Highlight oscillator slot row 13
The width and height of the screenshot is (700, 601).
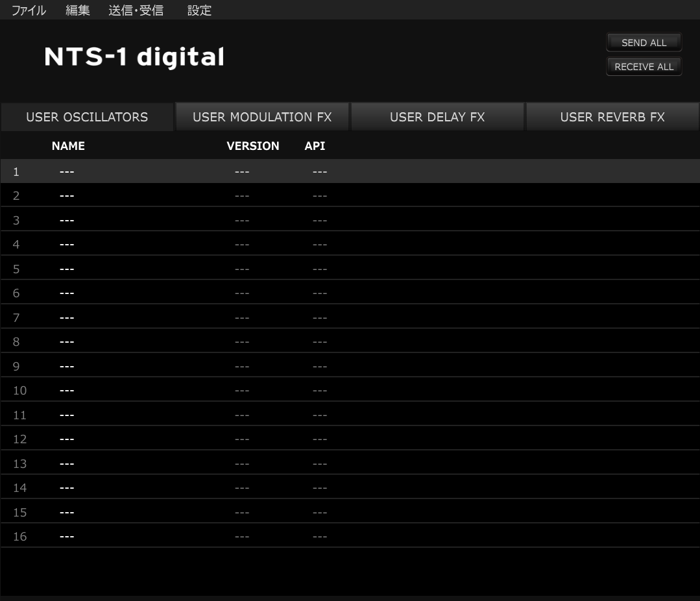[x=350, y=463]
